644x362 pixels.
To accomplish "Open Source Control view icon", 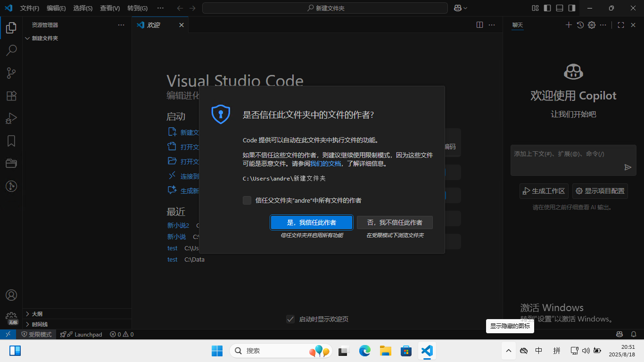I will coord(11,73).
